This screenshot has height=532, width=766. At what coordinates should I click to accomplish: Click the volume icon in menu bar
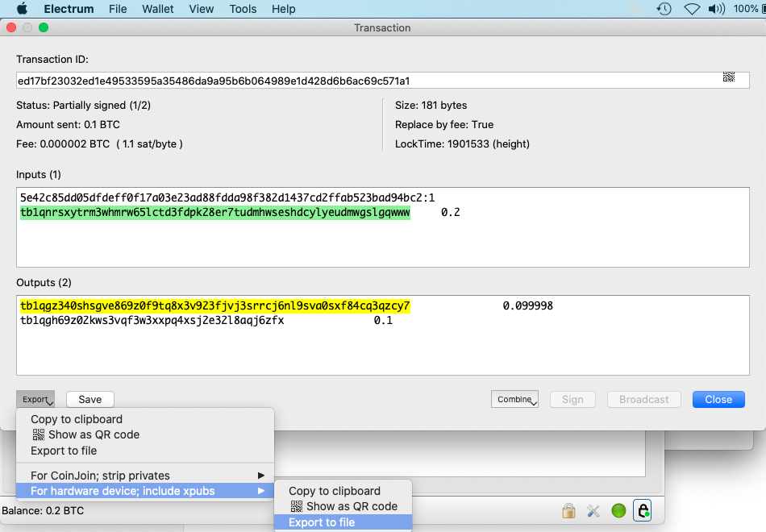(x=717, y=9)
